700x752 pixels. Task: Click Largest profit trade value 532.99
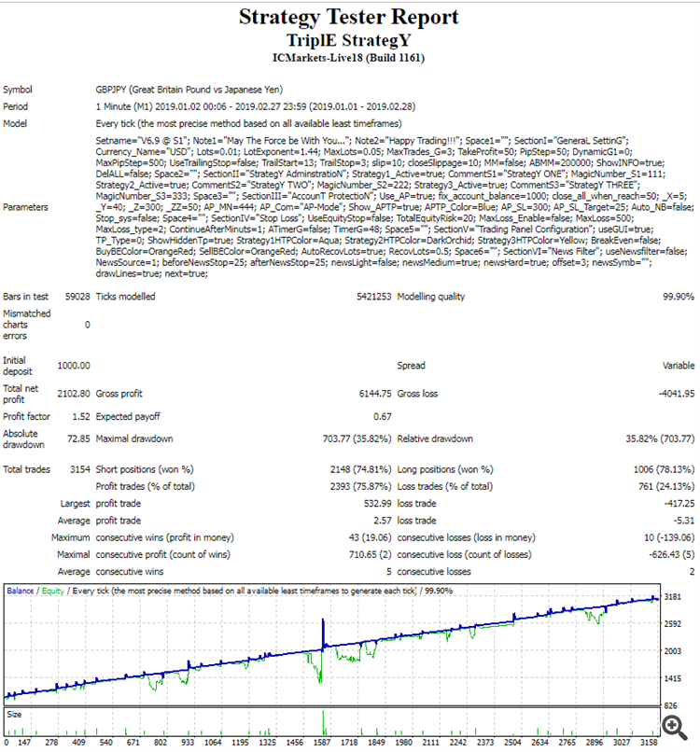point(378,504)
